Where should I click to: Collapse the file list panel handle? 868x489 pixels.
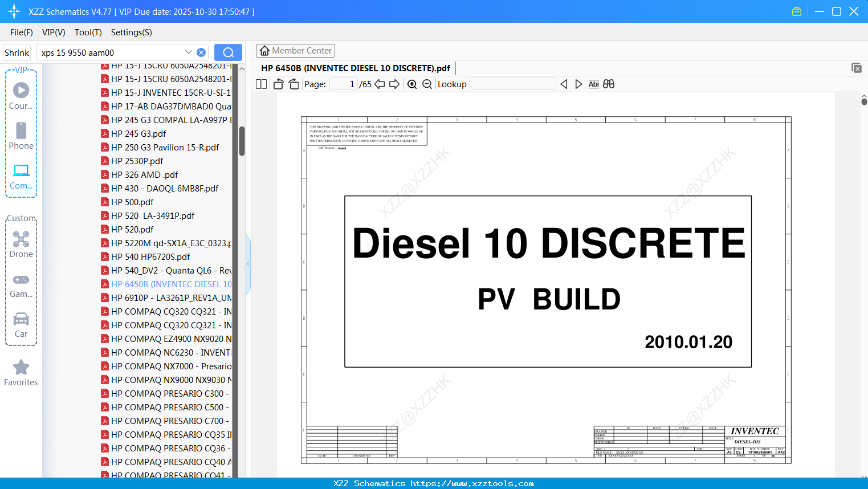pos(248,264)
